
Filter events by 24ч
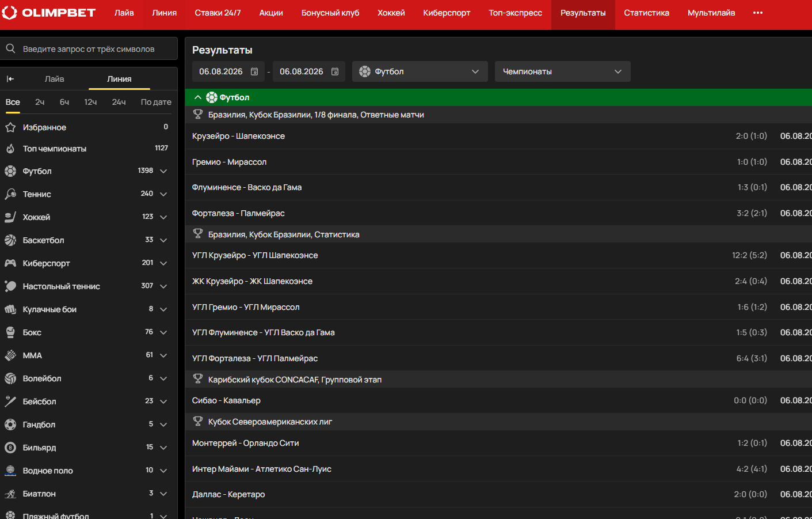pyautogui.click(x=119, y=102)
